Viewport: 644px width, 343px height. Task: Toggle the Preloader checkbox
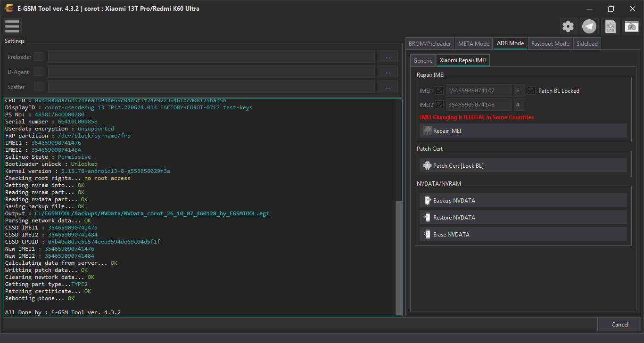coord(38,57)
